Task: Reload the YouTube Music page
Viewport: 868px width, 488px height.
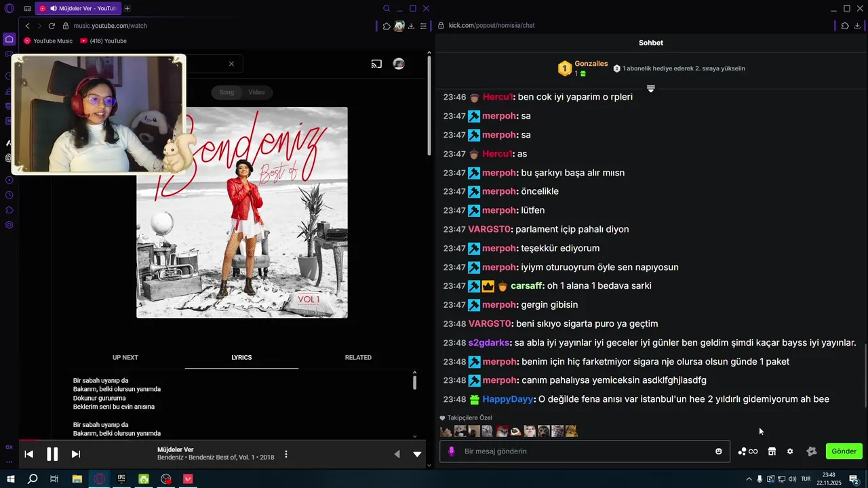Action: (52, 26)
